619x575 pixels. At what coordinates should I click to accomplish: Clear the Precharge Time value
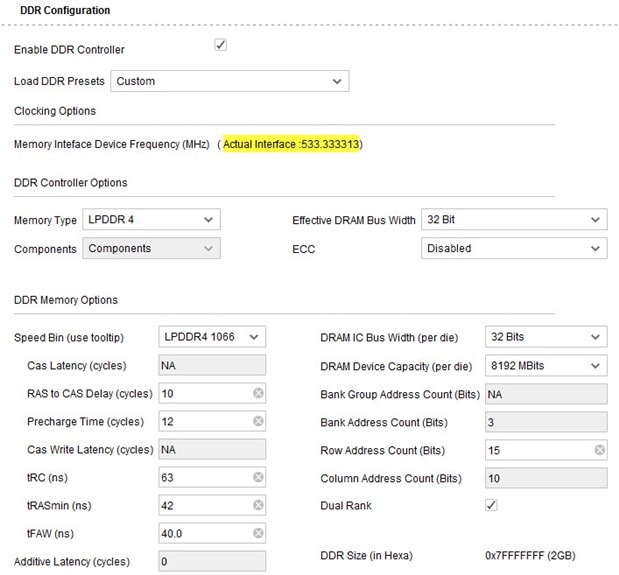pos(258,422)
